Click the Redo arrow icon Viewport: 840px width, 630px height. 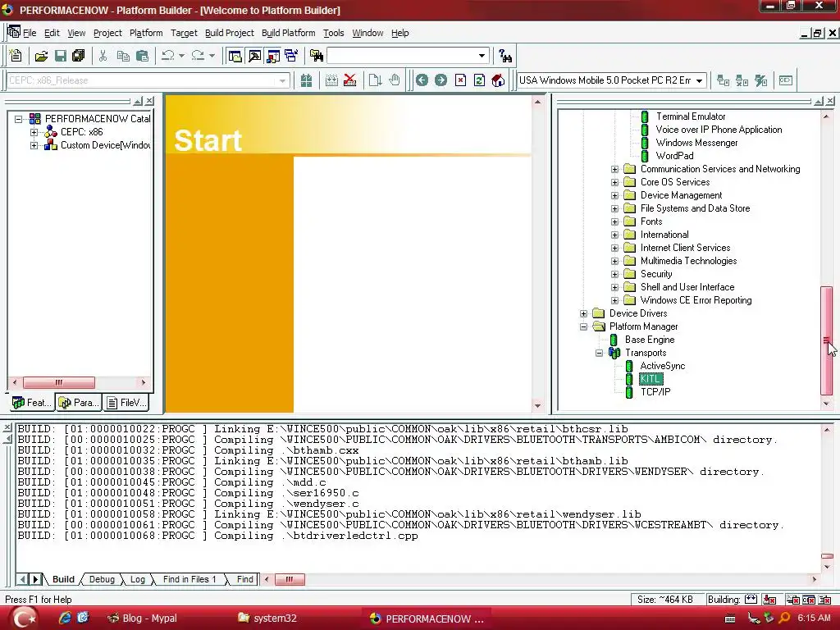(x=198, y=56)
